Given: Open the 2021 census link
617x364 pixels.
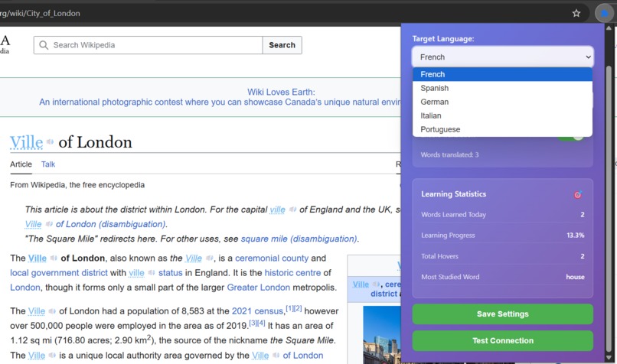Looking at the screenshot, I should (257, 311).
